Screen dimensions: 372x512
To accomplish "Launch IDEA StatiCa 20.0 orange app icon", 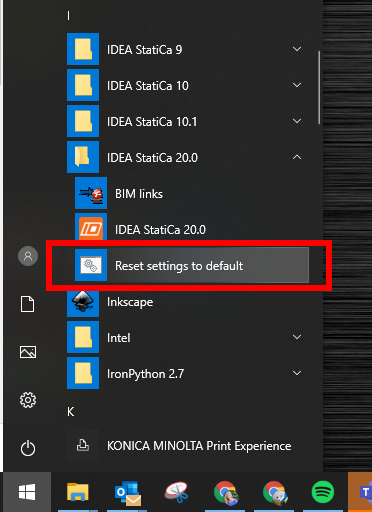I will [x=91, y=228].
